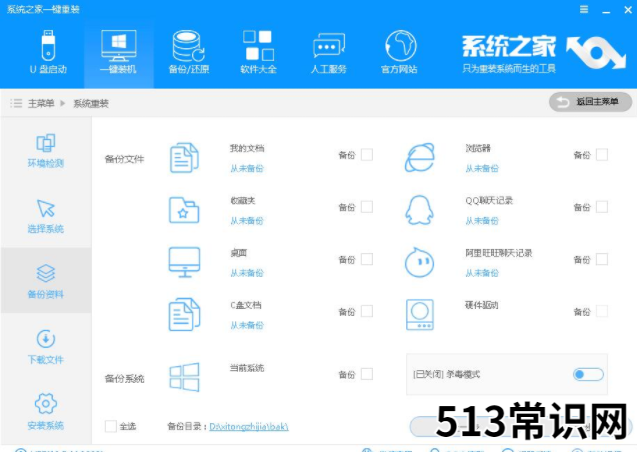637x452 pixels.
Task: Click the 浏览器 IE icon
Action: tap(420, 158)
